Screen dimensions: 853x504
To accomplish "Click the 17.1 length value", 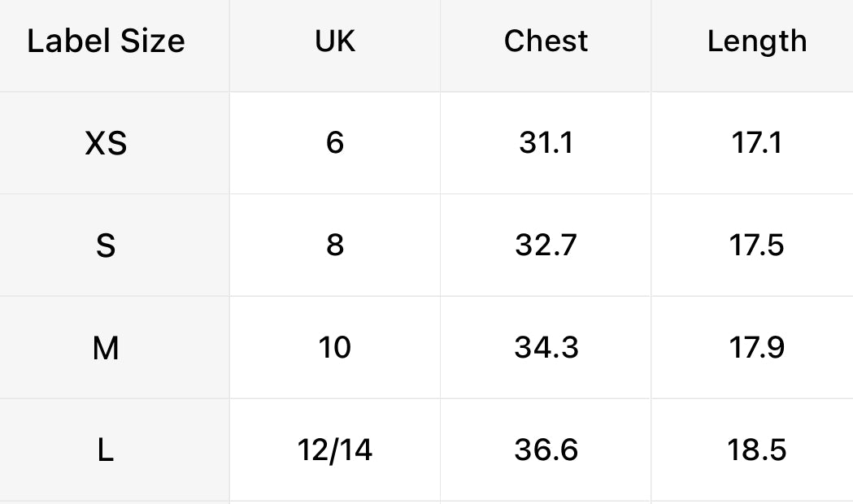I will [756, 144].
